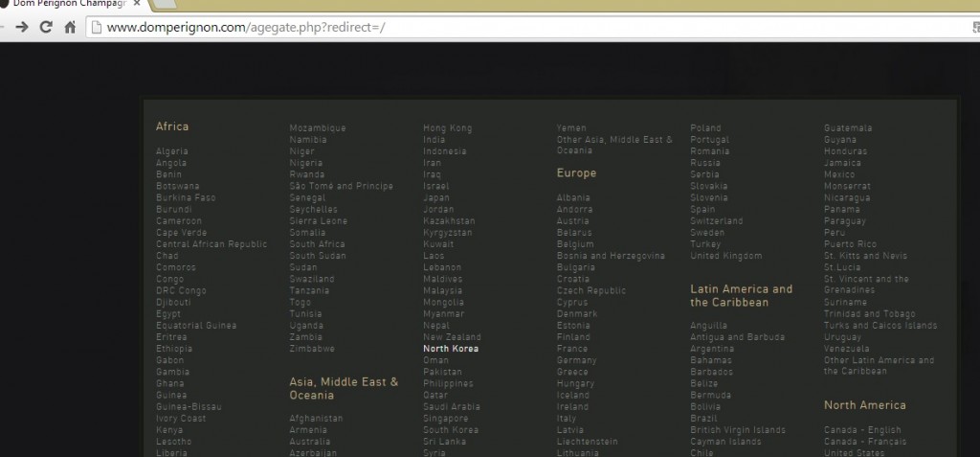980x457 pixels.
Task: Choose United Kingdom
Action: (726, 256)
